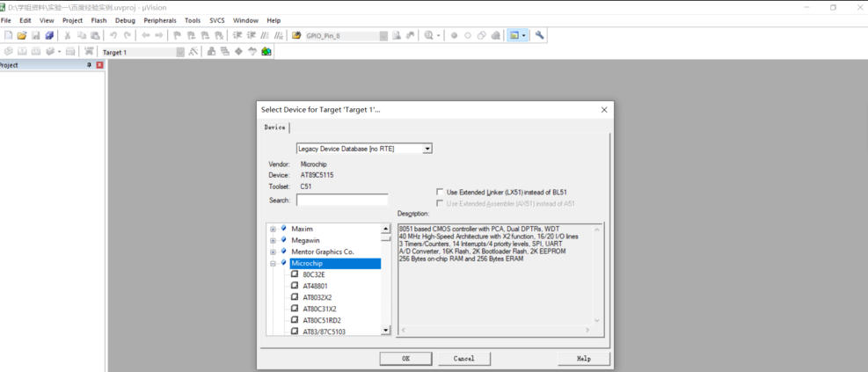Screen dimensions: 868x372
Task: Collapse the Microchip vendor tree node
Action: (x=273, y=264)
